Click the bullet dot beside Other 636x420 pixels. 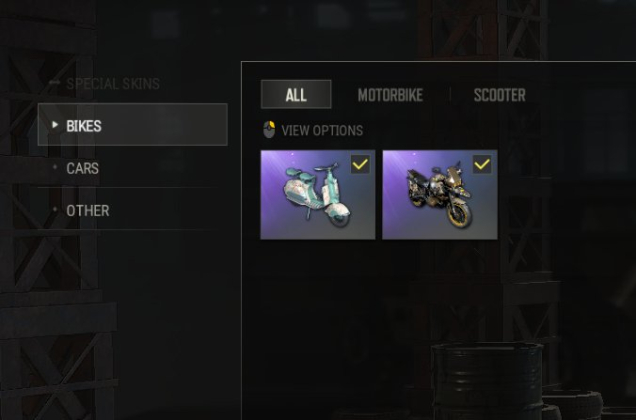click(55, 209)
